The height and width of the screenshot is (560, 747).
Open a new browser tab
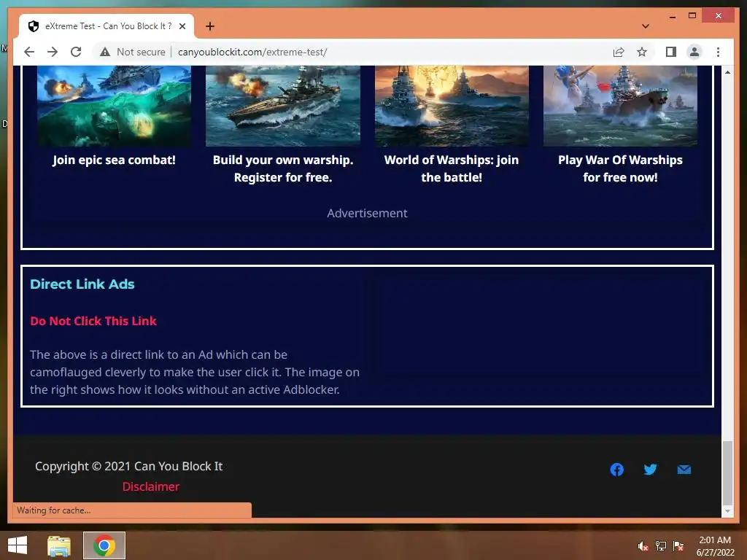[x=210, y=26]
